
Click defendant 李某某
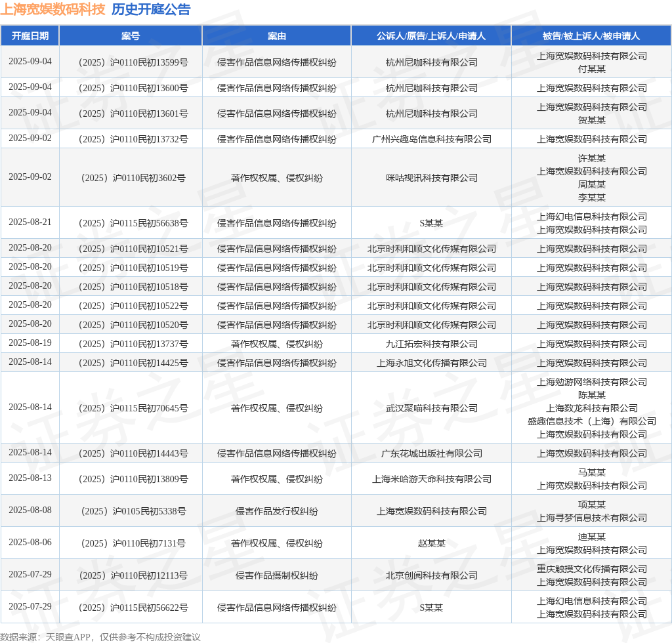pos(592,198)
